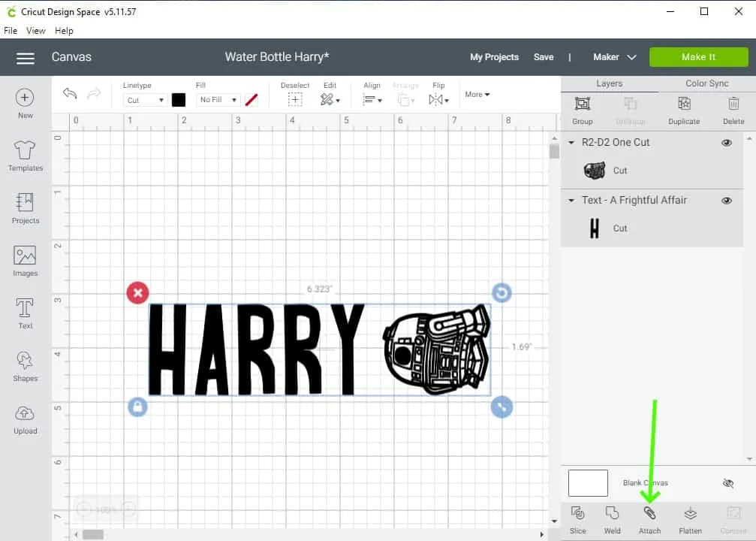Switch to the Color Sync tab
This screenshot has width=756, height=541.
706,83
